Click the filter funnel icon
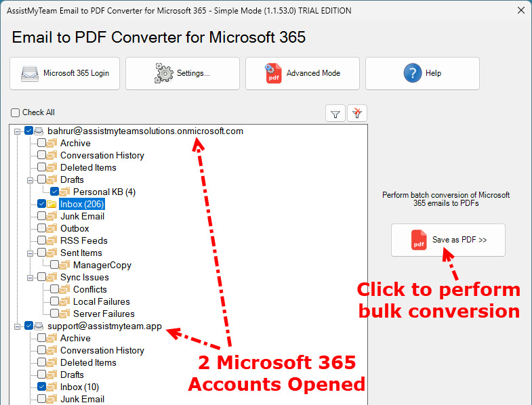 pos(335,114)
